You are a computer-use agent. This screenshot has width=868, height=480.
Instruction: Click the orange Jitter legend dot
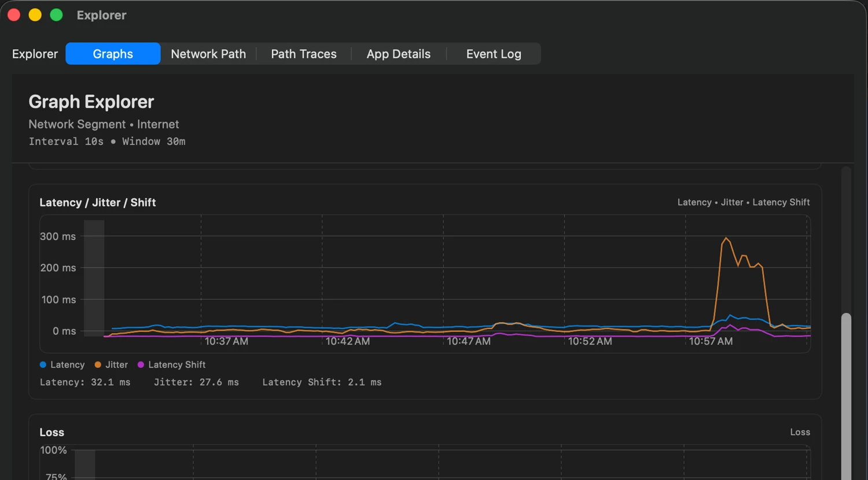[x=98, y=365]
